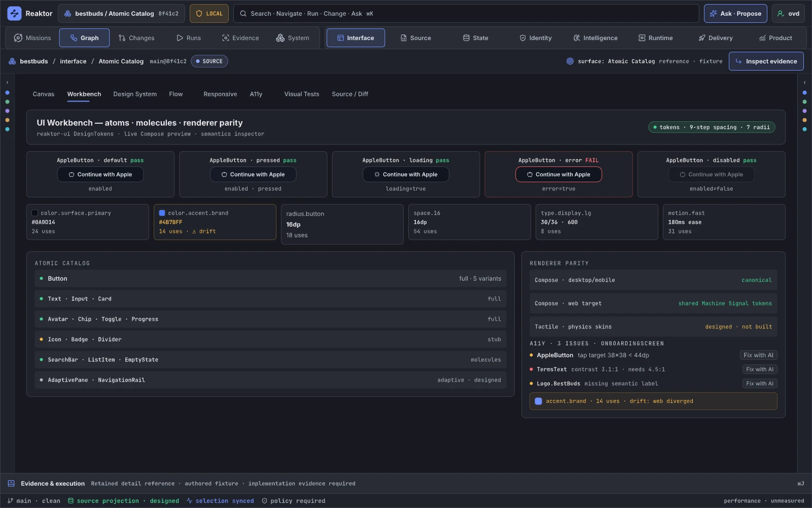
Task: Open the Changes section
Action: coord(136,38)
